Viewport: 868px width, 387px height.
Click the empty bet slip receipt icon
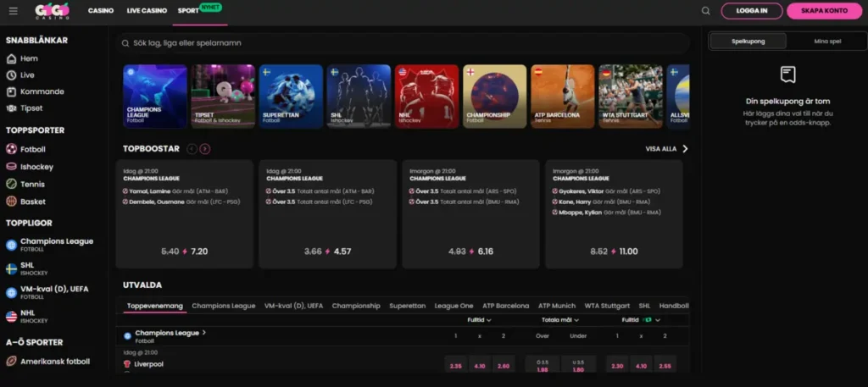(787, 75)
